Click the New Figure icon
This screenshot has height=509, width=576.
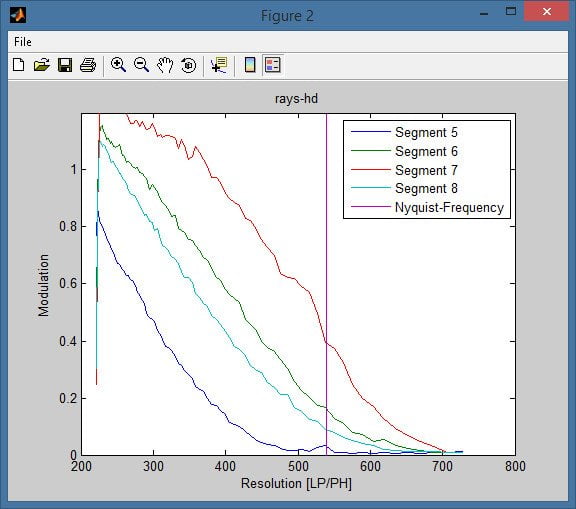click(19, 65)
